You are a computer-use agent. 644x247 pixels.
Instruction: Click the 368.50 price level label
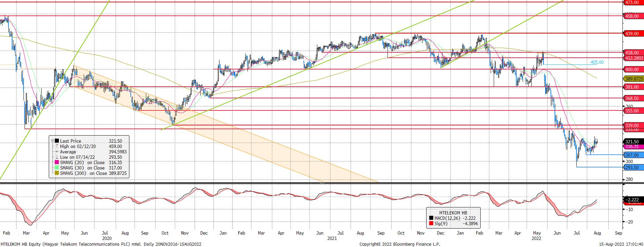coord(634,99)
